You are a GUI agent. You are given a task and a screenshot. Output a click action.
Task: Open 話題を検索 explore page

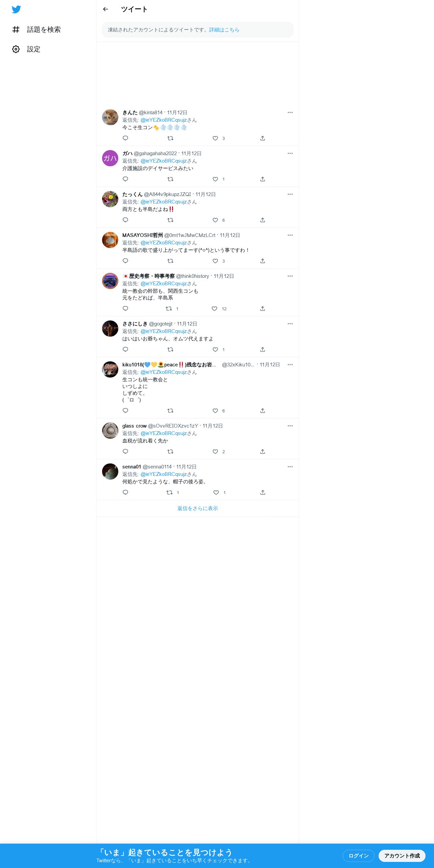click(x=37, y=30)
